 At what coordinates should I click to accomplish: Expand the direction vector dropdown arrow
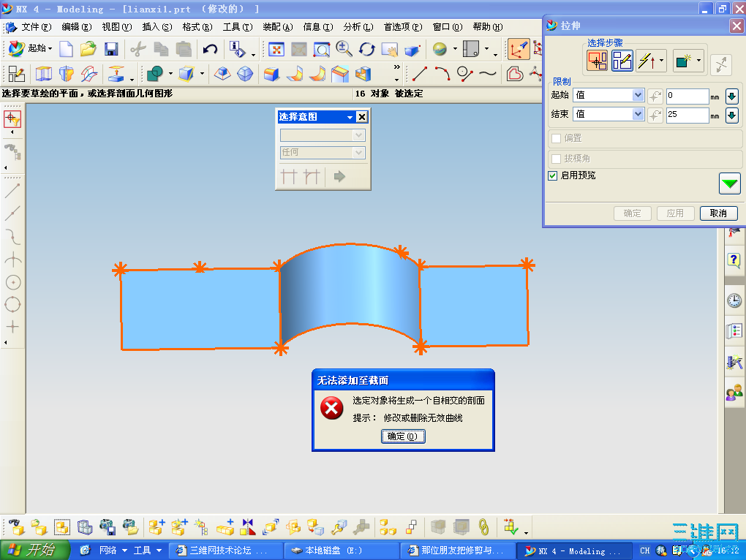point(661,61)
